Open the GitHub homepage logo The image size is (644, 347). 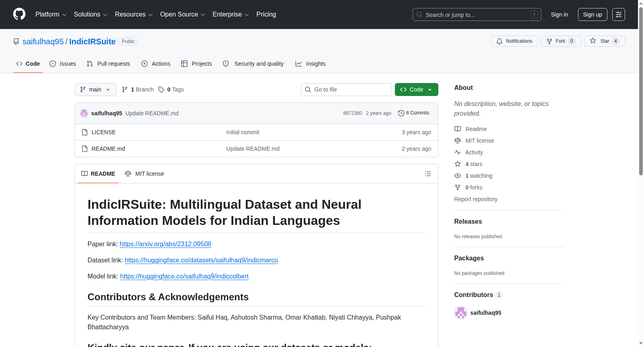[x=19, y=14]
